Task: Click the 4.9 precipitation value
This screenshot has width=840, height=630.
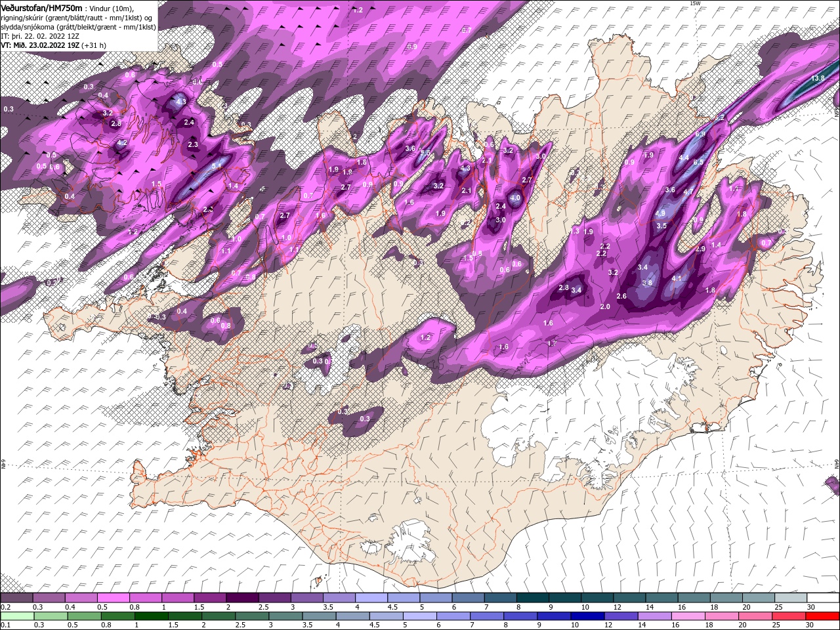Action: click(x=660, y=213)
